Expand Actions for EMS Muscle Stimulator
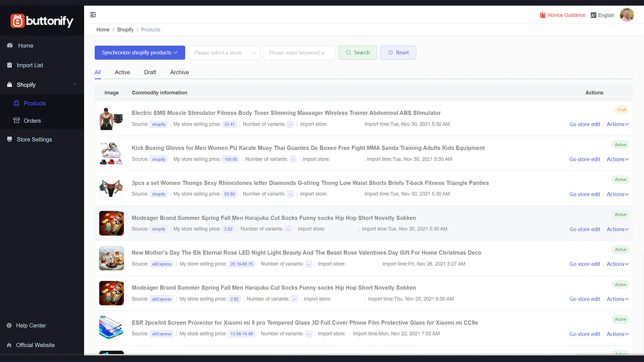This screenshot has width=644, height=362. (x=617, y=124)
